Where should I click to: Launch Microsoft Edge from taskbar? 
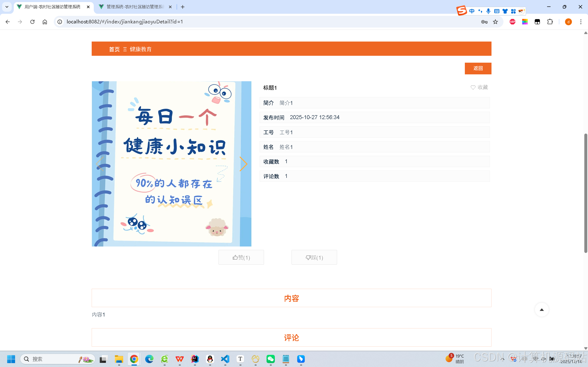[149, 359]
